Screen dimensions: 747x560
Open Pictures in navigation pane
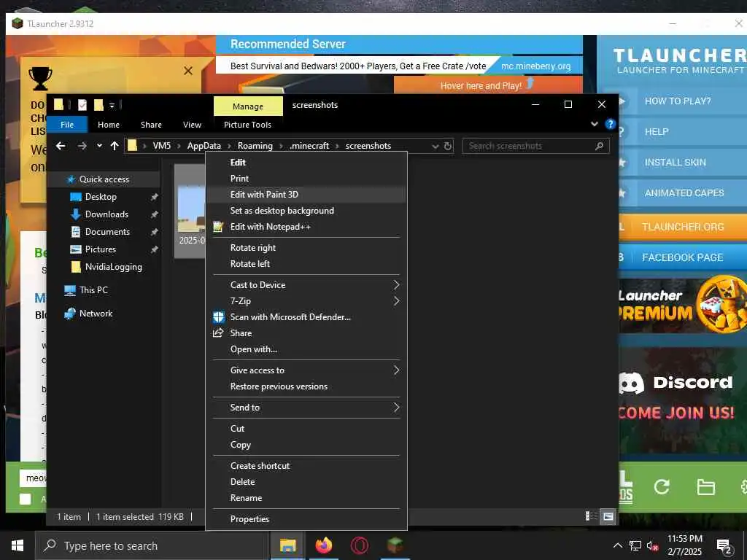point(100,249)
